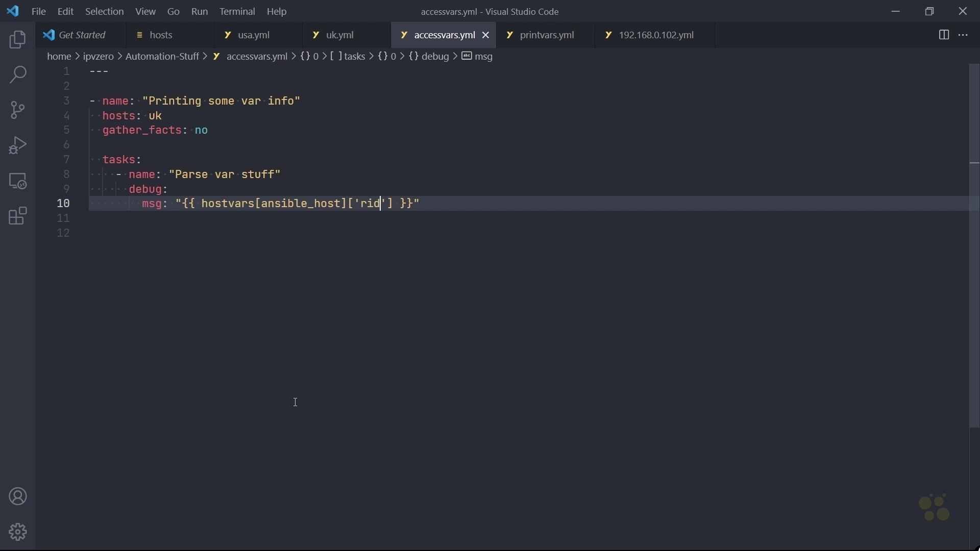Open the Explorer view in activity bar
Image resolution: width=980 pixels, height=551 pixels.
point(18,40)
